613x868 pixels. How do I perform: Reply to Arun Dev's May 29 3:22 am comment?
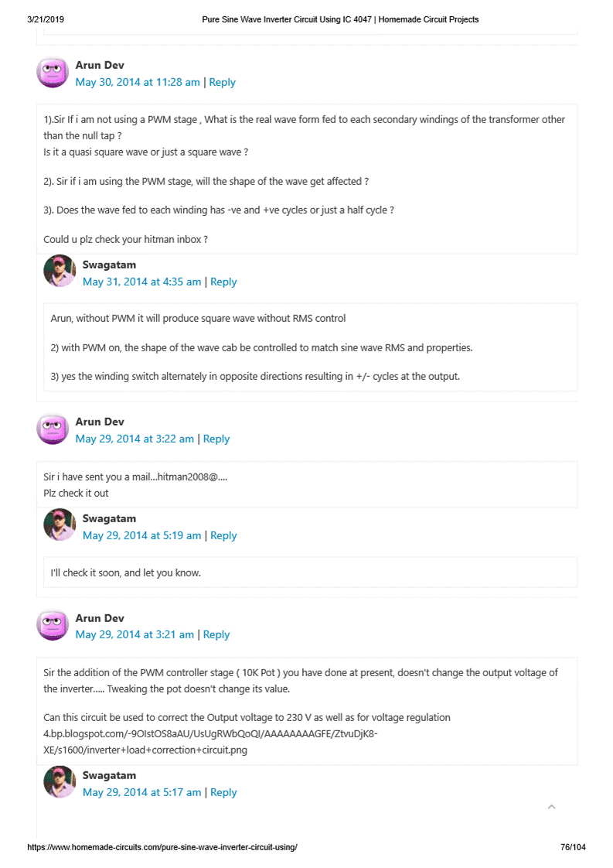pyautogui.click(x=216, y=439)
